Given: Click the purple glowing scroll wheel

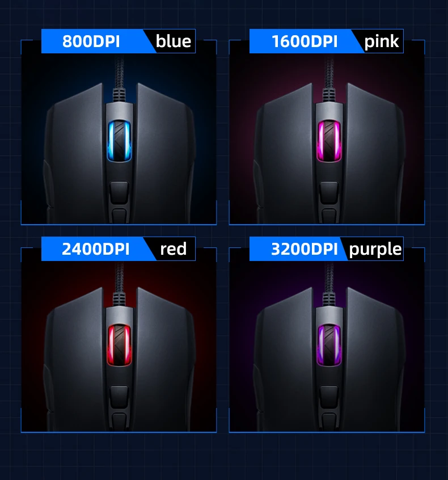Looking at the screenshot, I should click(329, 345).
